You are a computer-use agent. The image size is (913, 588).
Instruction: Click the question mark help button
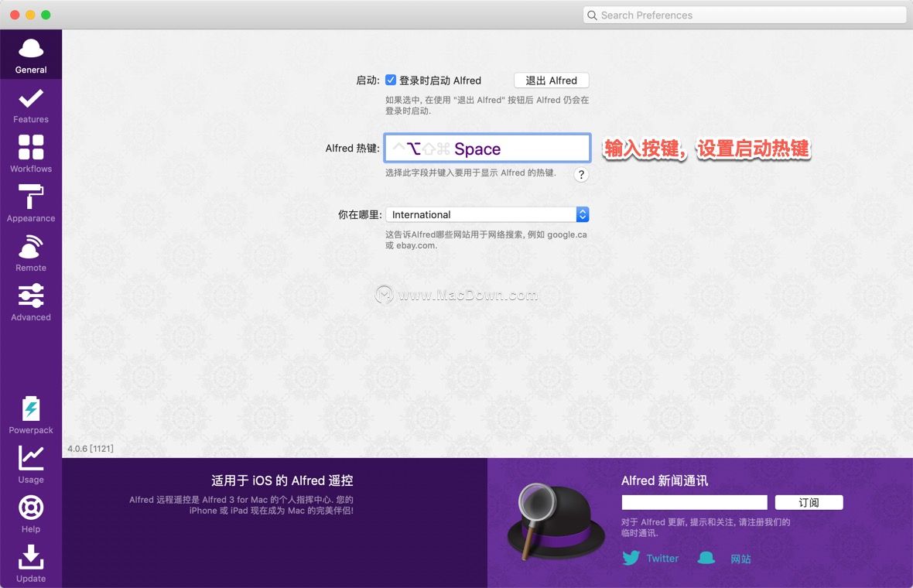(581, 175)
